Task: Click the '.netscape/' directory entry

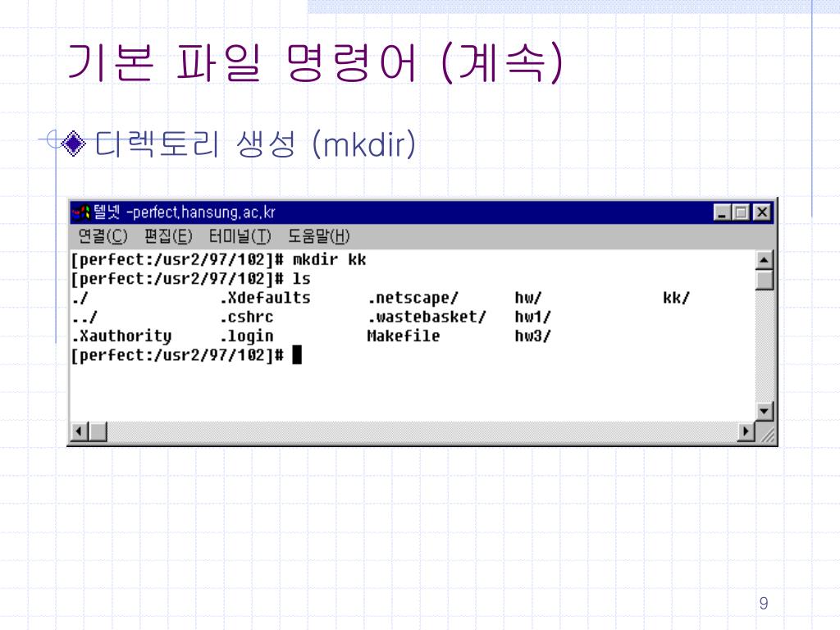Action: point(413,298)
